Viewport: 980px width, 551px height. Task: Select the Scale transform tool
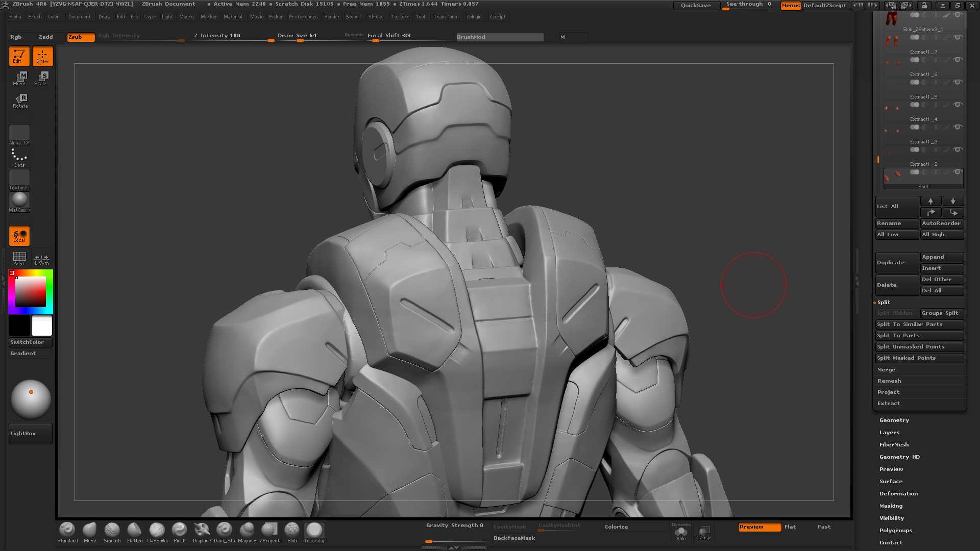[41, 79]
